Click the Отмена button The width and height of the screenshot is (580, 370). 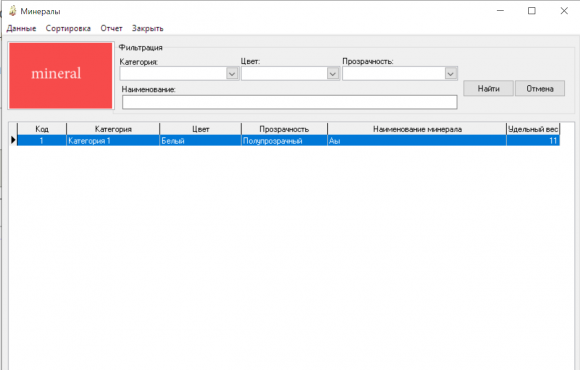(540, 88)
